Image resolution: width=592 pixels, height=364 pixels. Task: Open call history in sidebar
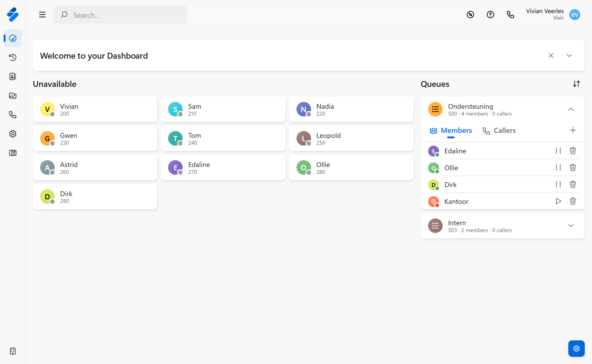pos(13,57)
